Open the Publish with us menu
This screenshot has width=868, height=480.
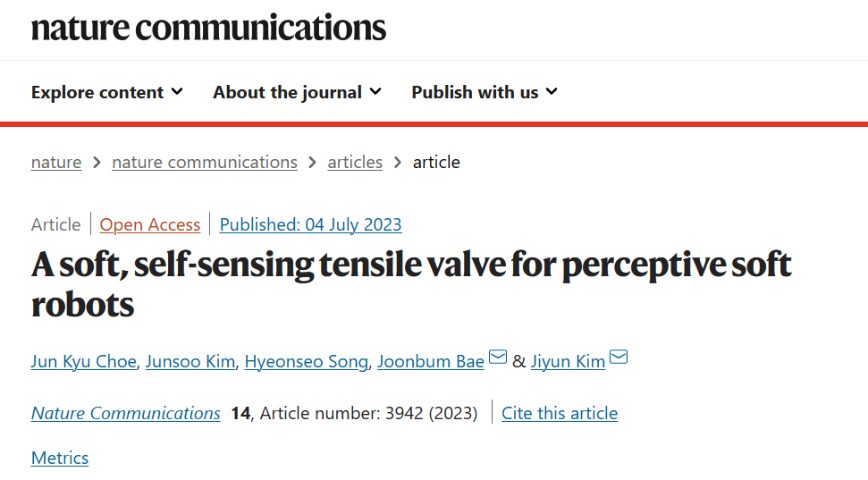pyautogui.click(x=485, y=92)
